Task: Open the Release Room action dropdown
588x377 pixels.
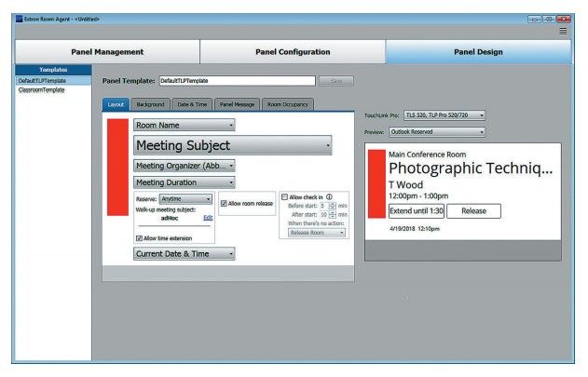Action: click(x=317, y=233)
